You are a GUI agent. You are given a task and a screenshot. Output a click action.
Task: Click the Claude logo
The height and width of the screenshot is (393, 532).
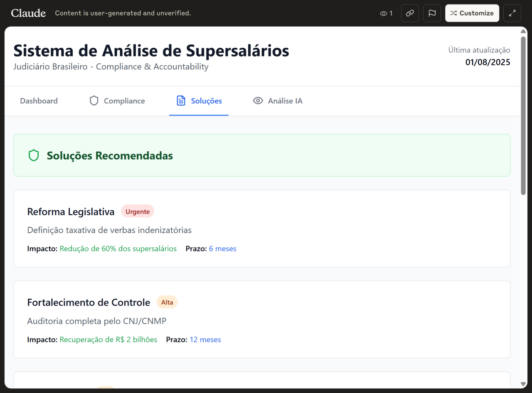(x=28, y=13)
